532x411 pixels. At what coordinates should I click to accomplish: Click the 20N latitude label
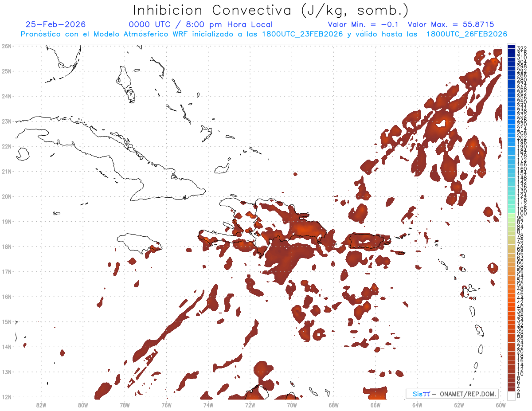(x=7, y=196)
